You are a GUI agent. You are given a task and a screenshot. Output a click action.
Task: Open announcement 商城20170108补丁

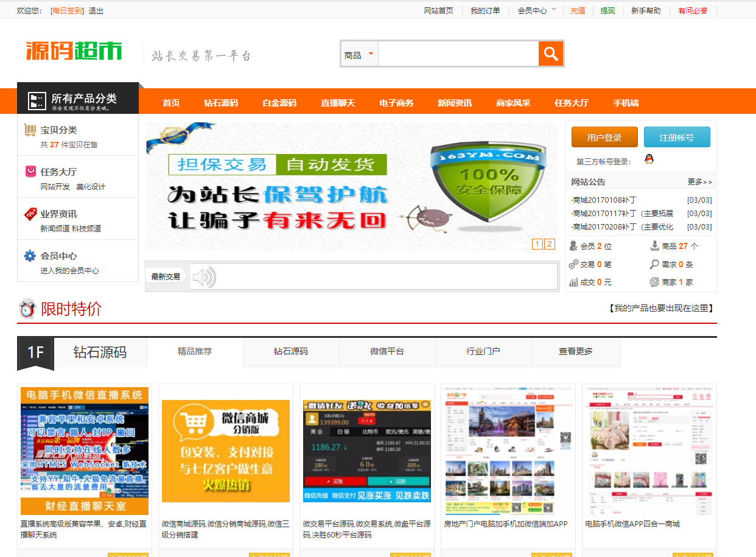(x=604, y=200)
